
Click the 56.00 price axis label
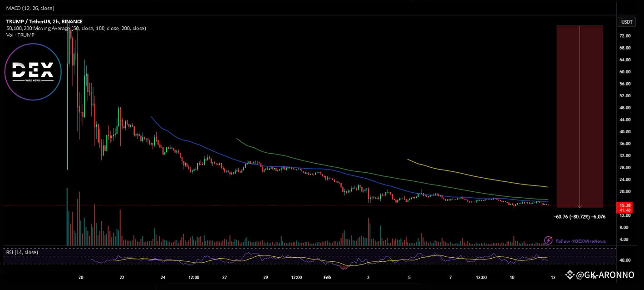point(624,84)
